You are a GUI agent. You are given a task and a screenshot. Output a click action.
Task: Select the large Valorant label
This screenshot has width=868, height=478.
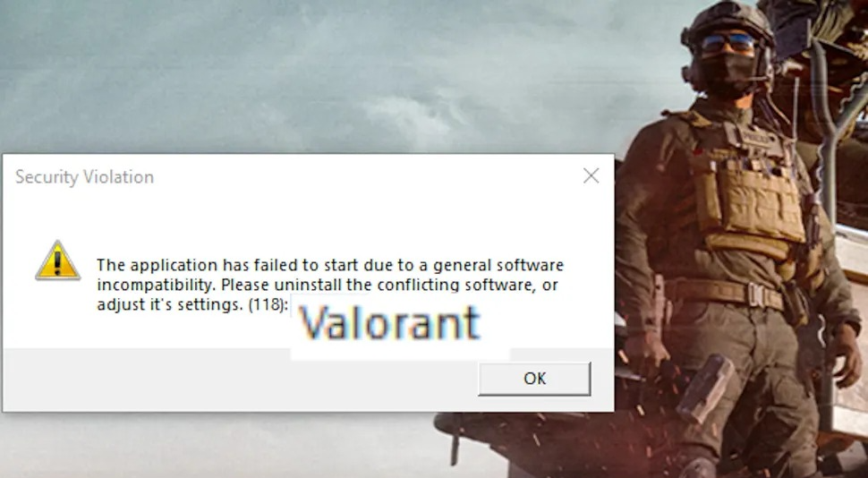tap(389, 322)
